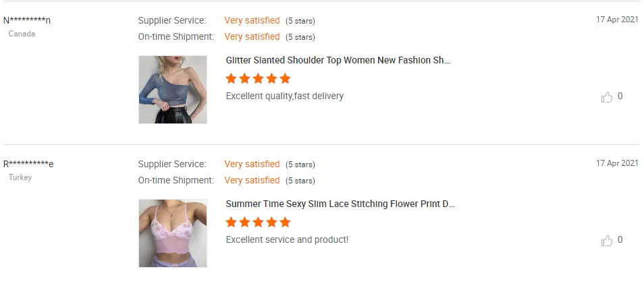
Task: Click the third star of lace top rating
Action: coord(258,222)
